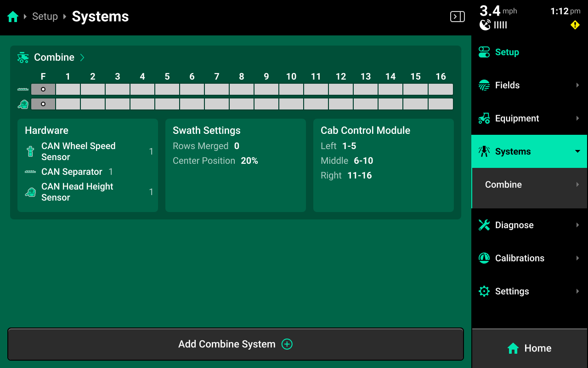Image resolution: width=588 pixels, height=368 pixels.
Task: Expand the Fields submenu
Action: [x=577, y=85]
